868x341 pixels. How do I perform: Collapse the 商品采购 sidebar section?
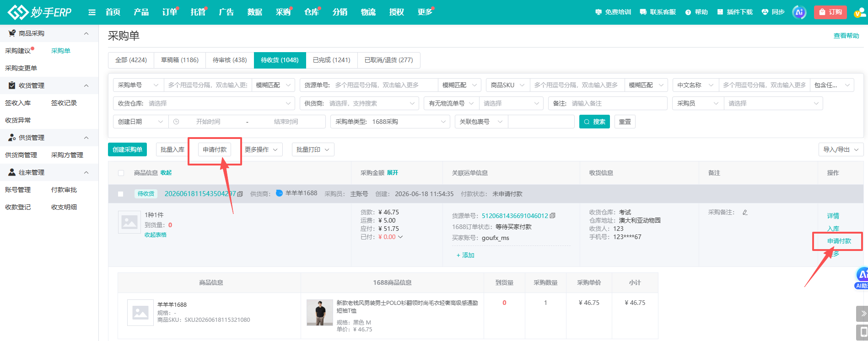pyautogui.click(x=86, y=33)
